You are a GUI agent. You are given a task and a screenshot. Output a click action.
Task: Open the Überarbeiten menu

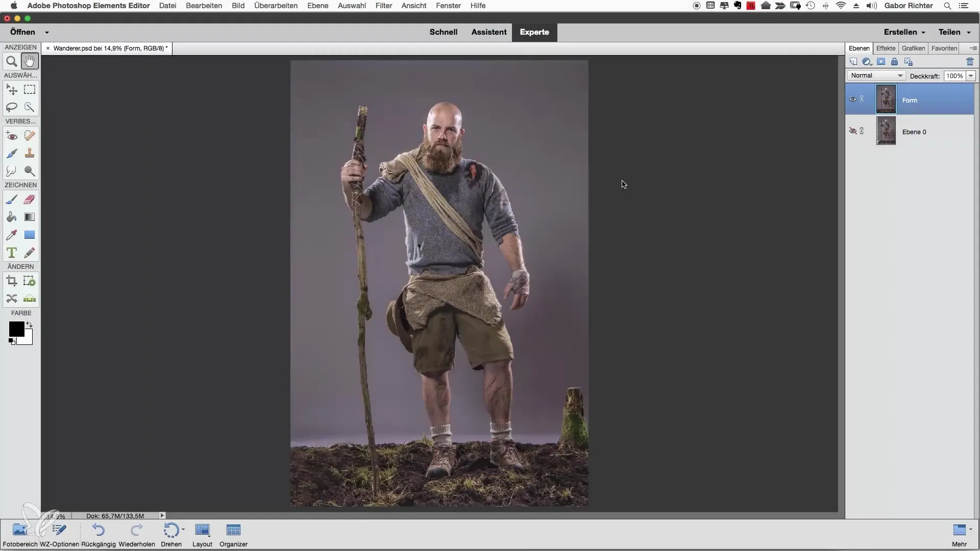coord(276,6)
